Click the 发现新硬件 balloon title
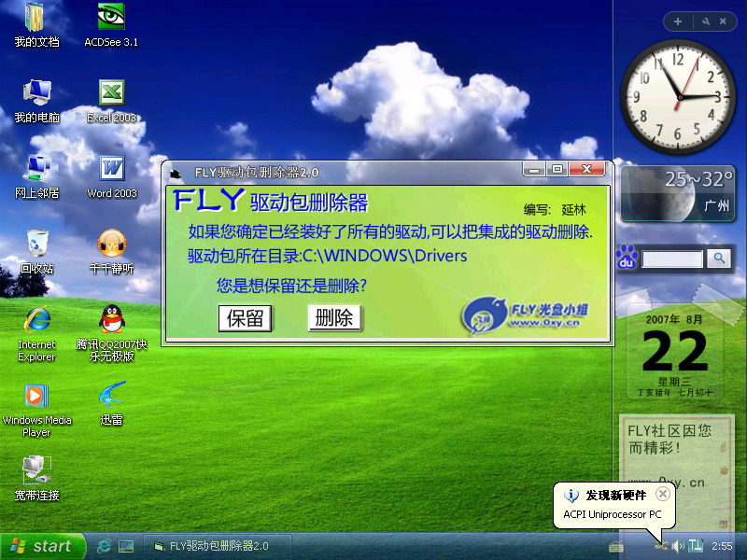The width and height of the screenshot is (747, 560). tap(615, 496)
